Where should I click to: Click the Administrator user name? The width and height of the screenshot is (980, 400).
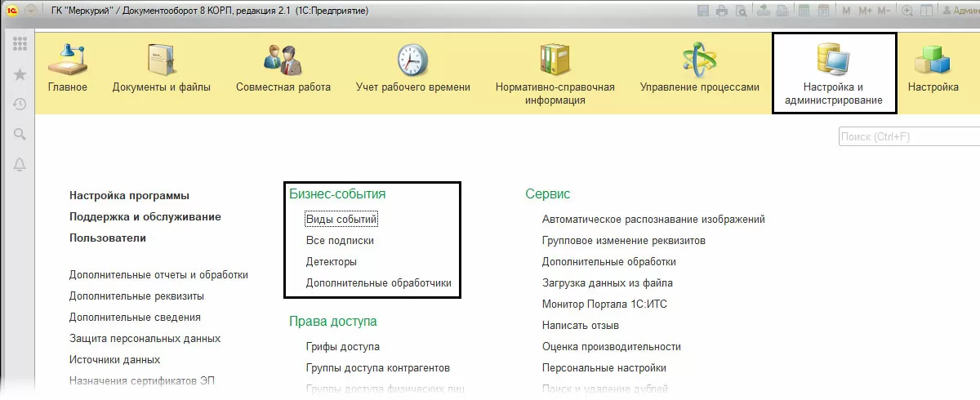tap(961, 11)
